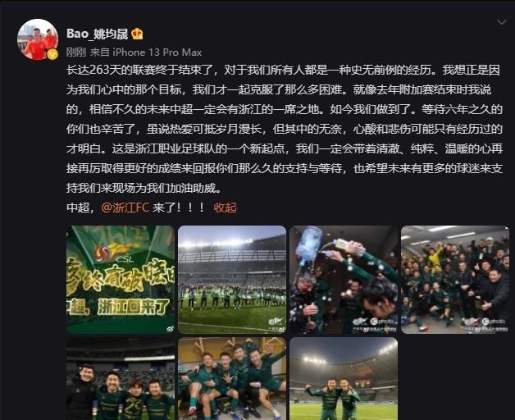The image size is (515, 420).
Task: Open the players sitting on bench photo
Action: pyautogui.click(x=232, y=379)
